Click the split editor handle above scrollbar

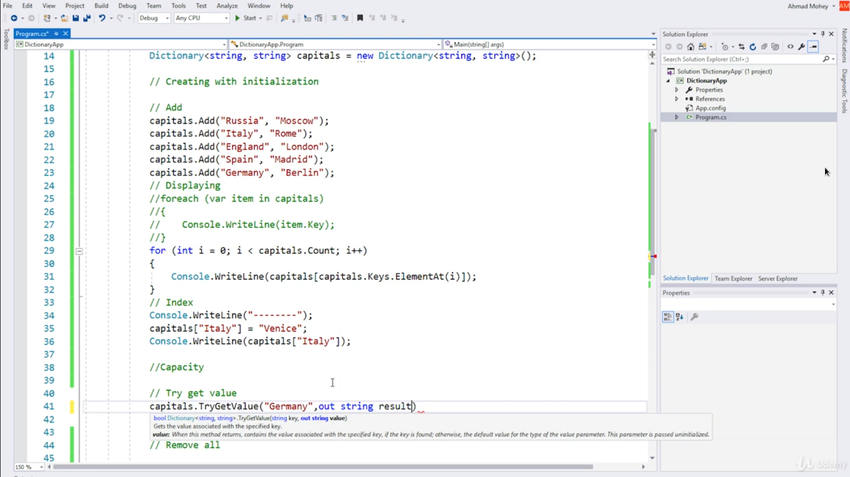[652, 55]
